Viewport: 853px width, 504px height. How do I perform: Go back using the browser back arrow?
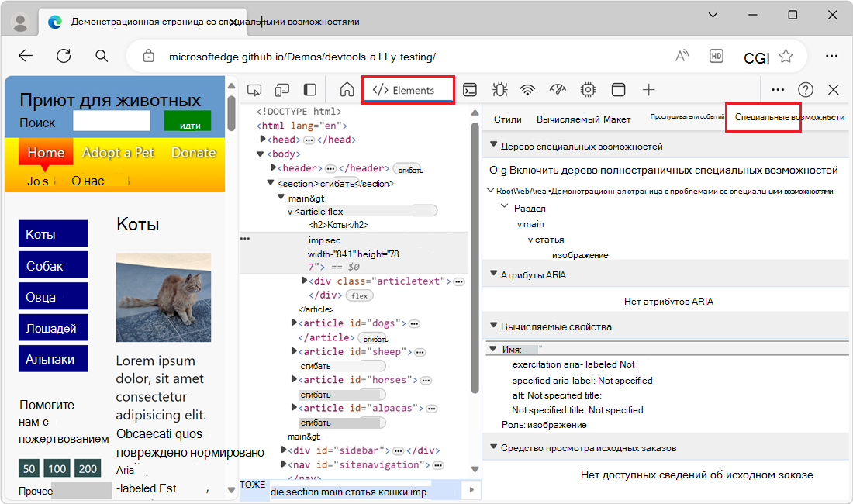26,56
